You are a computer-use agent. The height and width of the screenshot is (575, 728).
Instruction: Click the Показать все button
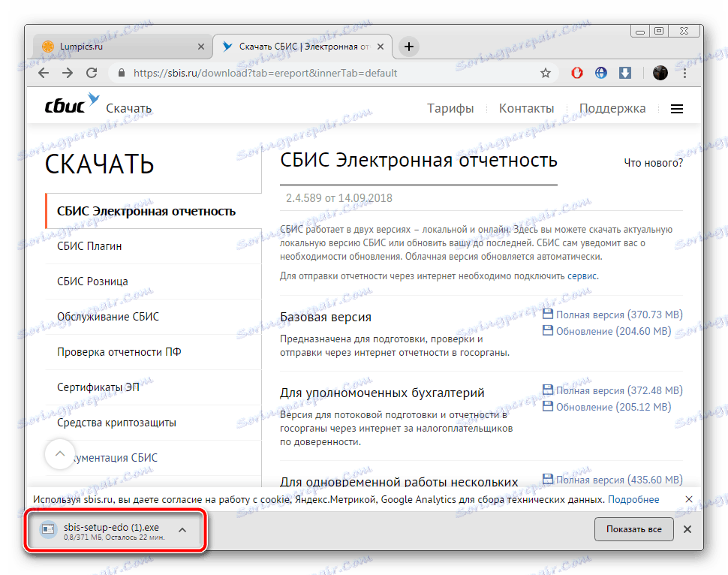coord(633,529)
